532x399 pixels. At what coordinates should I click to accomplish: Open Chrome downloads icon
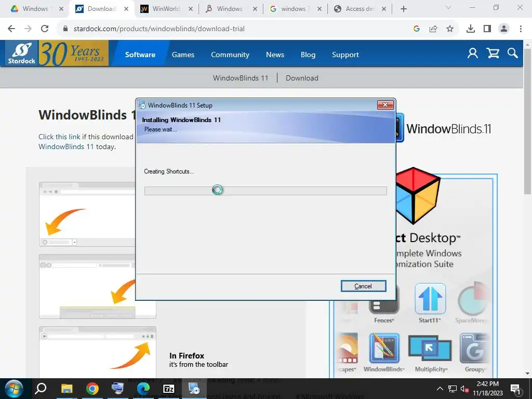tap(471, 29)
